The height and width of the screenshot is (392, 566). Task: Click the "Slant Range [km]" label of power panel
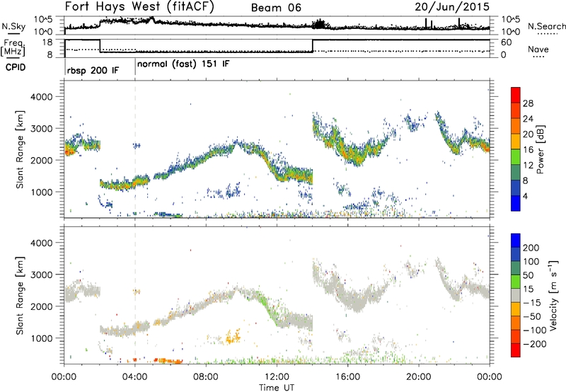pyautogui.click(x=20, y=149)
